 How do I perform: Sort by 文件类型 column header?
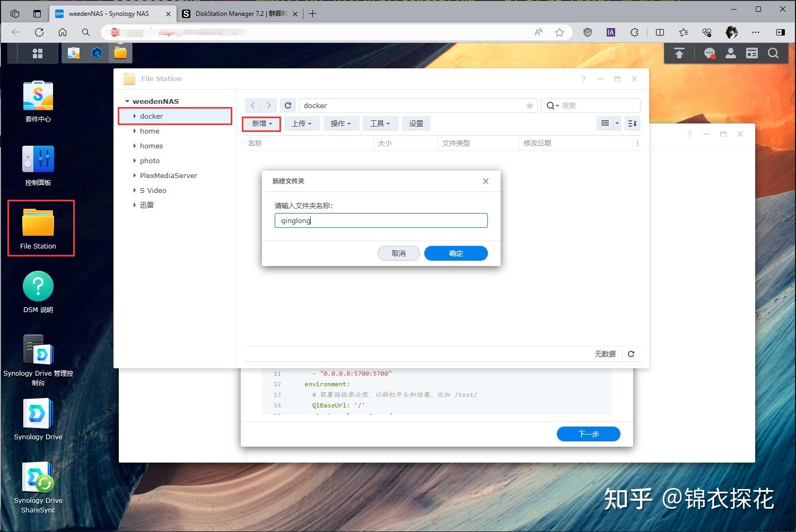(x=478, y=143)
